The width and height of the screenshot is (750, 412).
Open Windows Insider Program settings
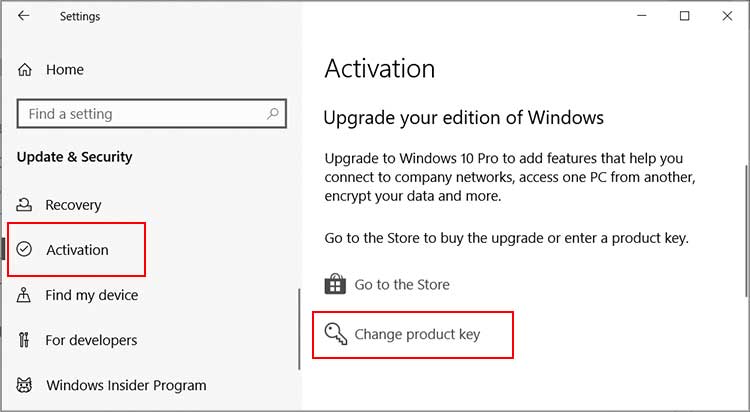126,385
